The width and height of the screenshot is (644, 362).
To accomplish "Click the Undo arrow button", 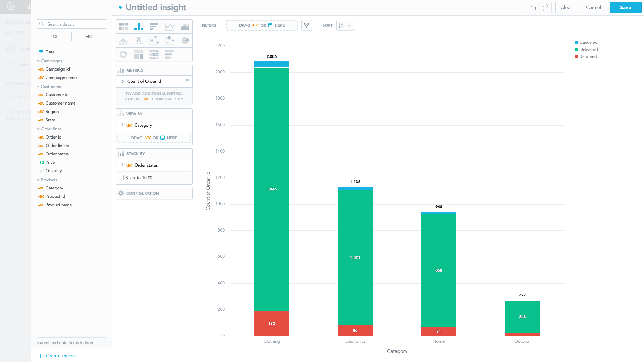I will pos(533,7).
